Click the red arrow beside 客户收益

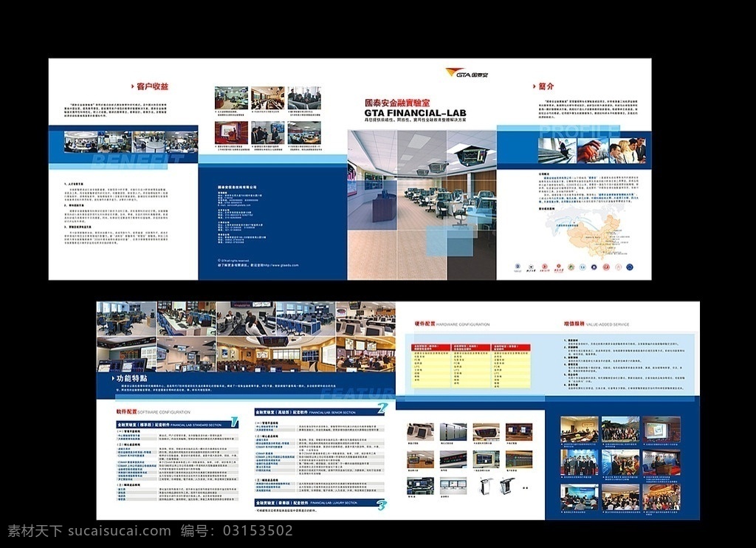click(x=133, y=87)
